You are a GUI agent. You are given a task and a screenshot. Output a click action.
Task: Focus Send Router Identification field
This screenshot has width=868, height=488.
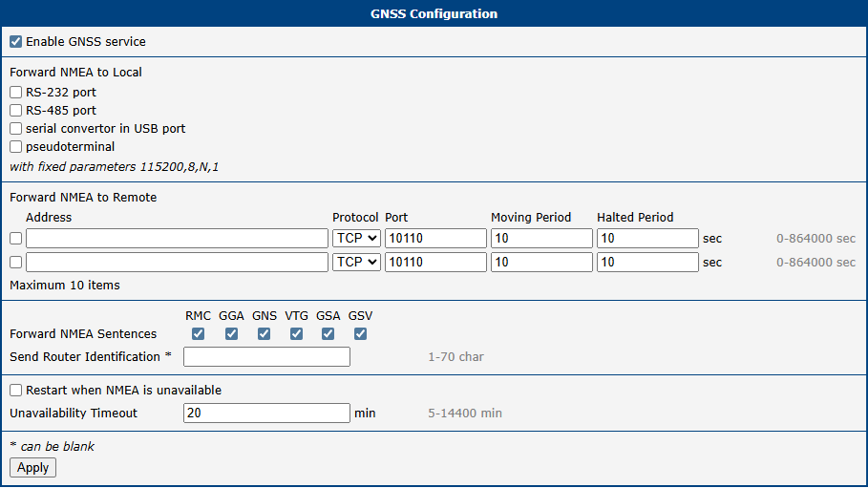(266, 357)
